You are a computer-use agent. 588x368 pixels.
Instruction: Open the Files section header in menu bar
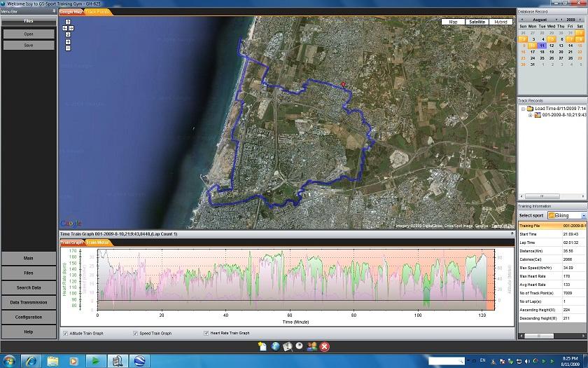pos(29,21)
